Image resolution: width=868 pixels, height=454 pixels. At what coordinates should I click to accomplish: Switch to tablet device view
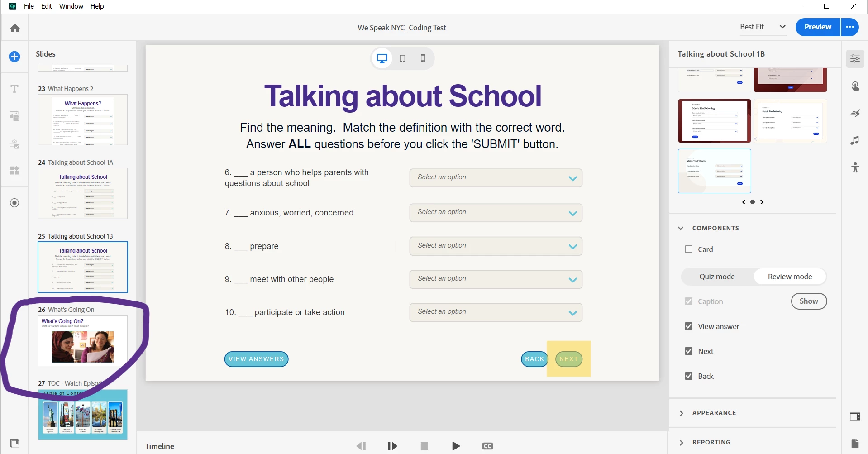click(x=402, y=58)
